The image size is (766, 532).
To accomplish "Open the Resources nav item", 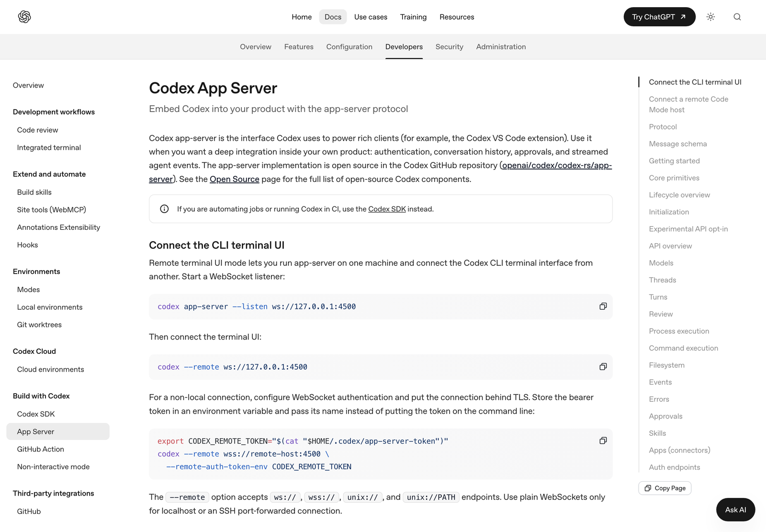I will click(457, 17).
